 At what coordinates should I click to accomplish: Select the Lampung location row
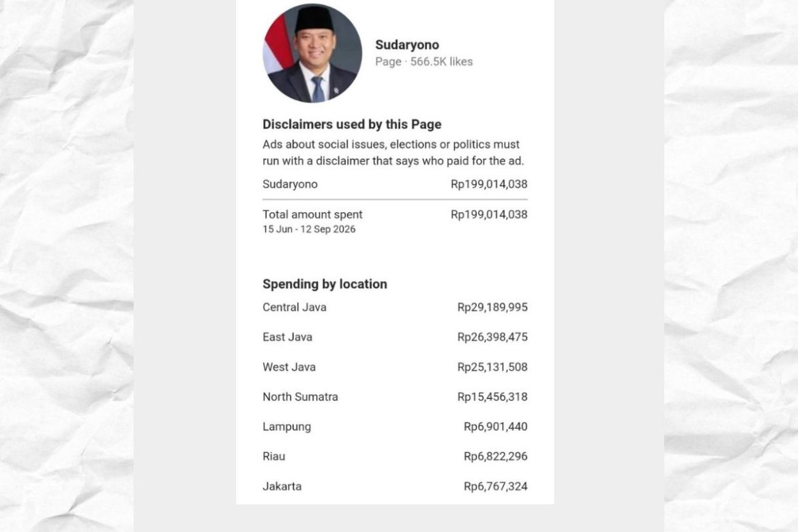(395, 426)
